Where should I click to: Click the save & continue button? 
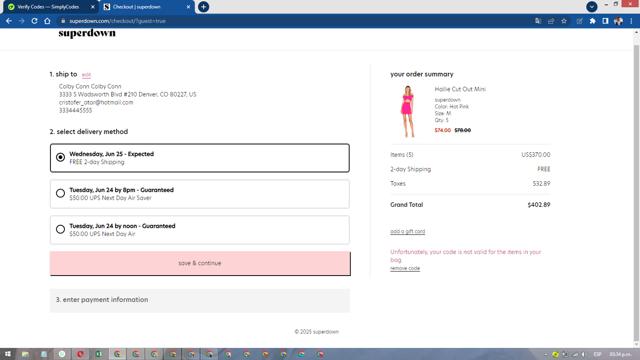pos(200,263)
